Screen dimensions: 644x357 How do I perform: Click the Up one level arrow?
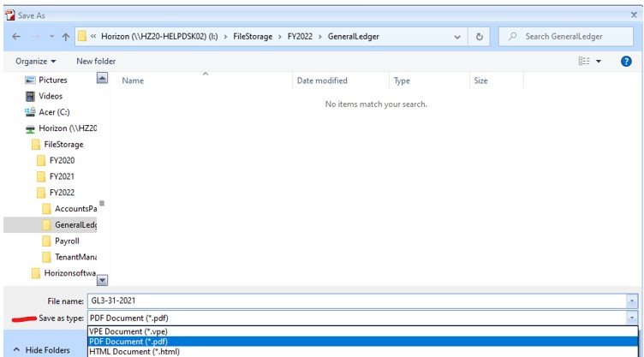[66, 37]
